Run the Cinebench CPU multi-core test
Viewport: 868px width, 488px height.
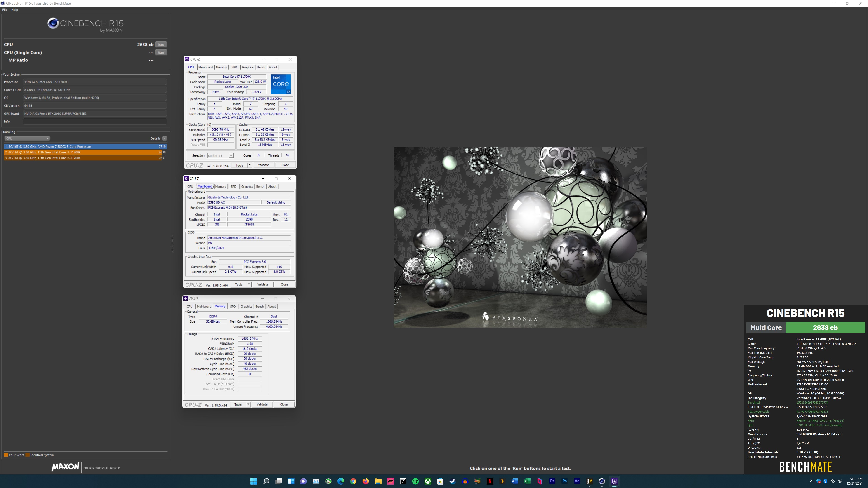click(161, 45)
